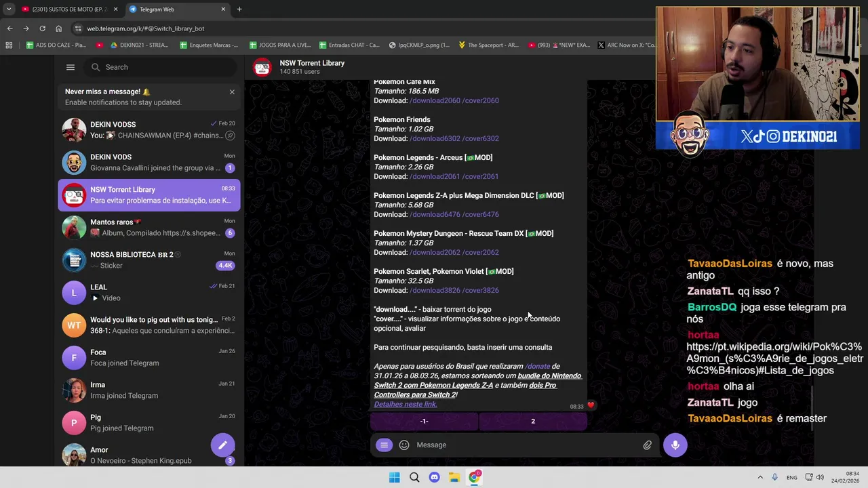Click NSW Torrent Library header avatar

(x=262, y=67)
